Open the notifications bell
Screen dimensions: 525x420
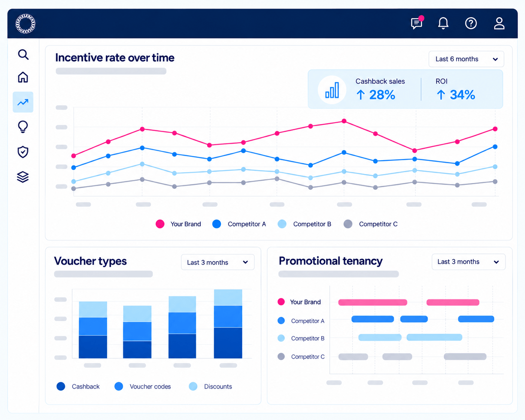[443, 23]
